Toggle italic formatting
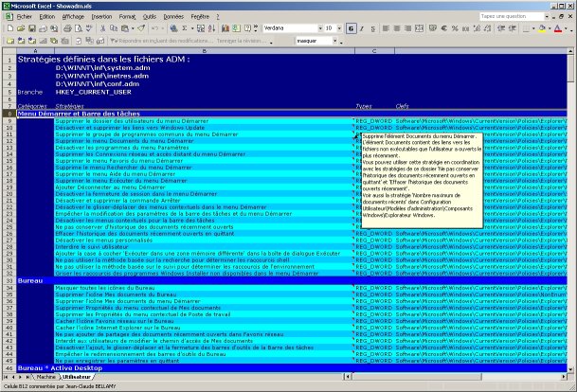The width and height of the screenshot is (577, 392). tap(362, 28)
